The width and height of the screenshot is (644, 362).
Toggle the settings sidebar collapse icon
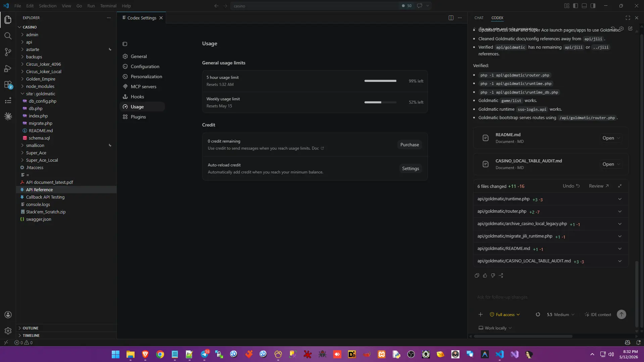click(125, 44)
